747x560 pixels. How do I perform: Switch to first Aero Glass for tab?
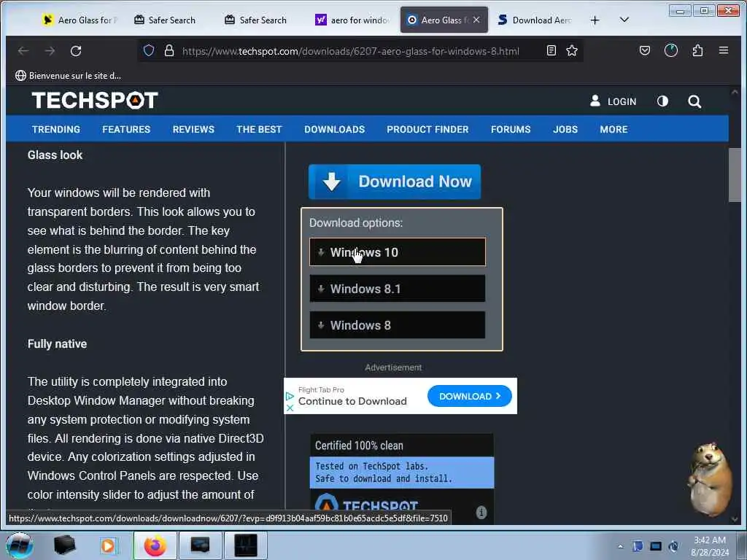[80, 20]
